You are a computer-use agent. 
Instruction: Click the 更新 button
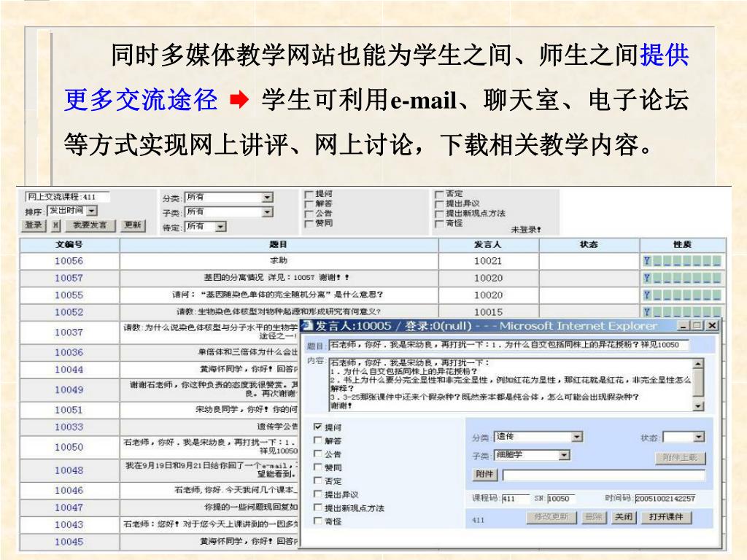point(133,225)
